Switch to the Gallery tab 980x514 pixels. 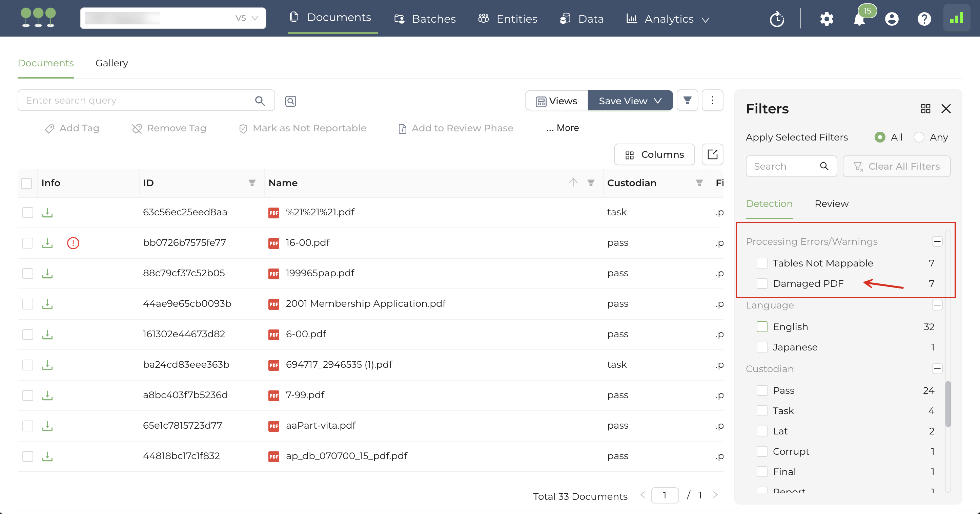(x=111, y=63)
